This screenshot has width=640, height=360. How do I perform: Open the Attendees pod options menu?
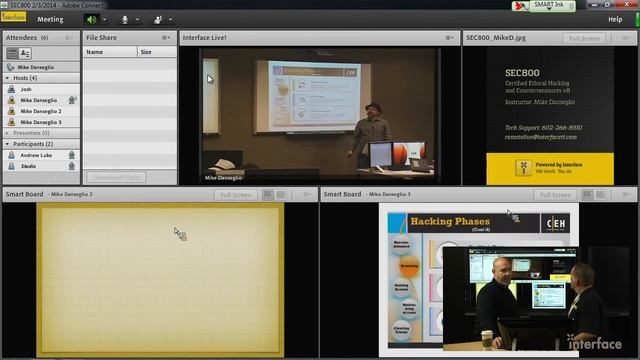[69, 38]
